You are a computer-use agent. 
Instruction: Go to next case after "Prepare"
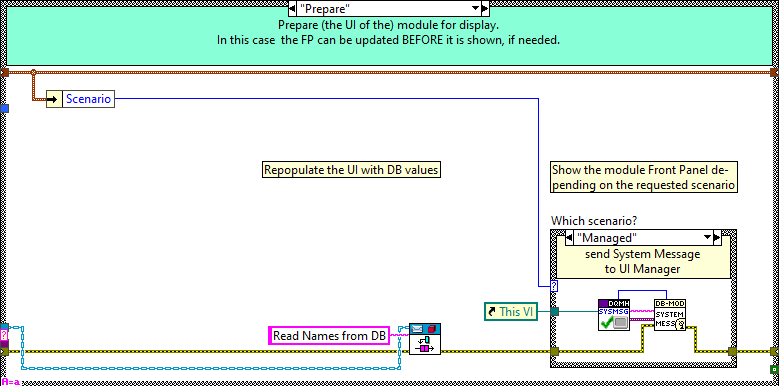[485, 8]
